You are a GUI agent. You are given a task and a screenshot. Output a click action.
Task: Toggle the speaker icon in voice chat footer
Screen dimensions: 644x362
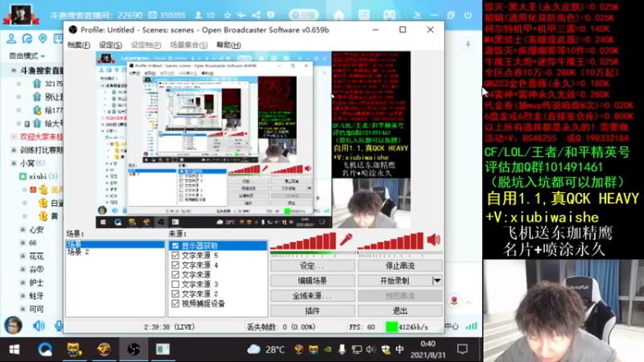[x=39, y=326]
